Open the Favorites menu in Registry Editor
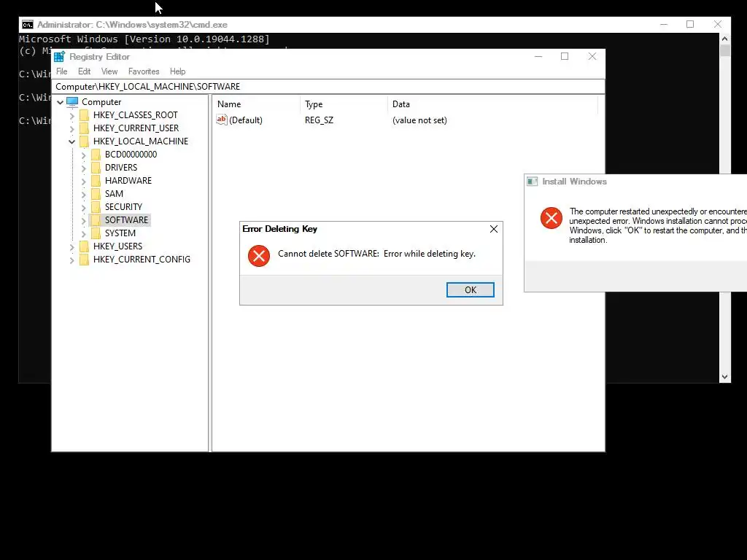The width and height of the screenshot is (747, 560). [x=144, y=71]
